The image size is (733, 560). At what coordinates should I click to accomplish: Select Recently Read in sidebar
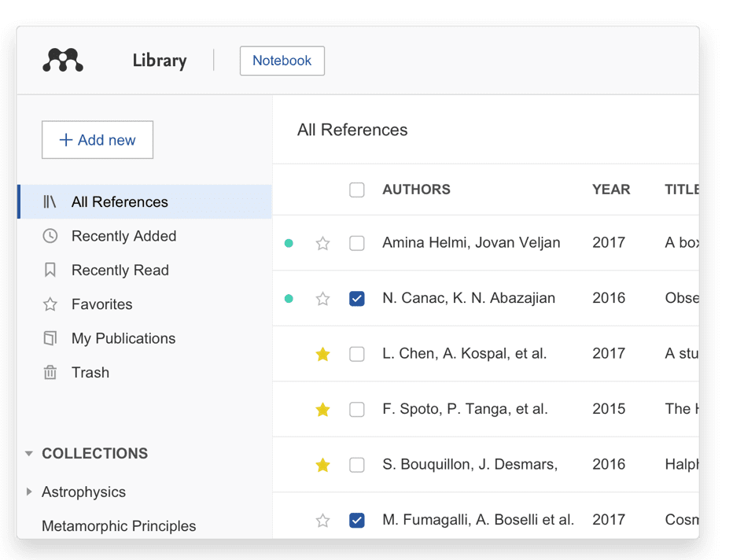tap(145, 270)
